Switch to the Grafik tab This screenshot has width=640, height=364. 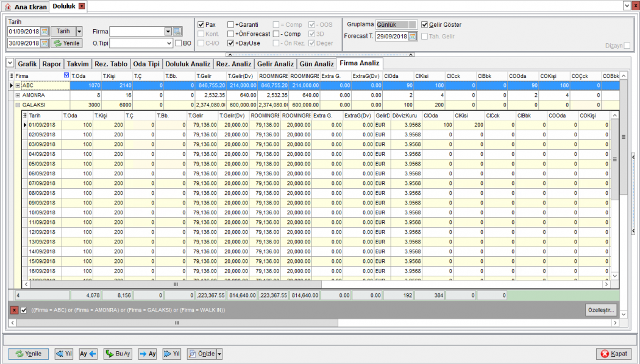[27, 64]
